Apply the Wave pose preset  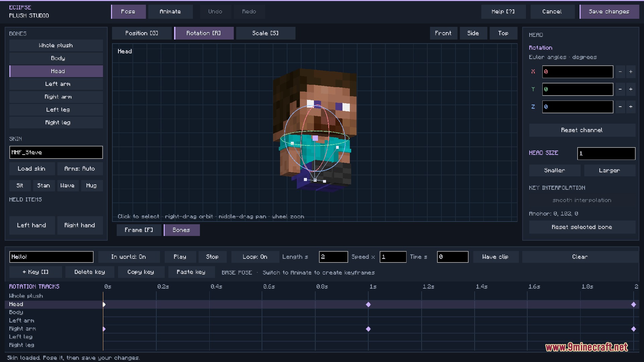pos(67,186)
